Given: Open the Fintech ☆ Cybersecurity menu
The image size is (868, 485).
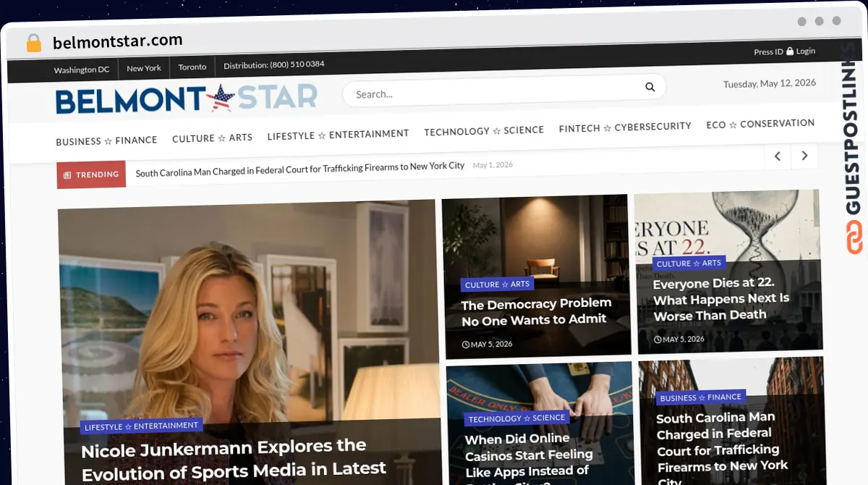Looking at the screenshot, I should point(625,127).
